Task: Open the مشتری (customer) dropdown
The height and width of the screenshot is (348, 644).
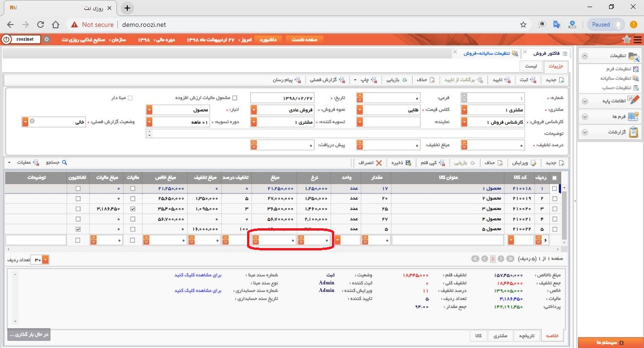Action: (x=464, y=110)
